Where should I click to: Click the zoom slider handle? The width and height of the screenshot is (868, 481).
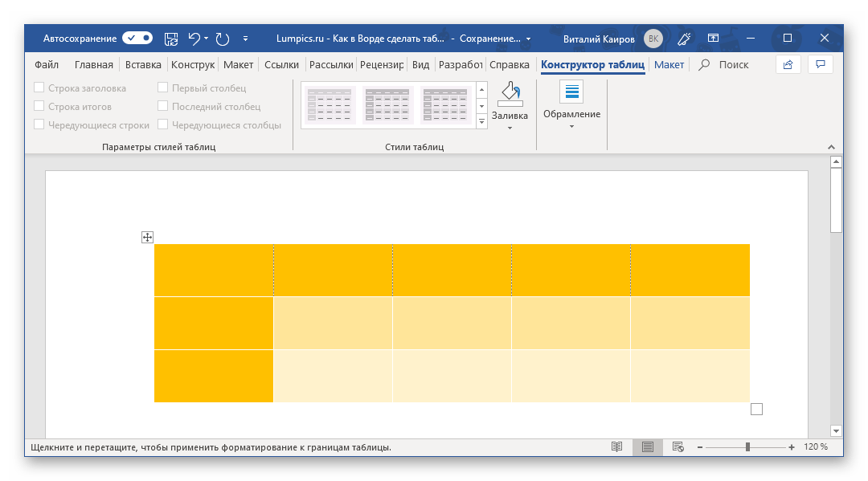pos(747,446)
